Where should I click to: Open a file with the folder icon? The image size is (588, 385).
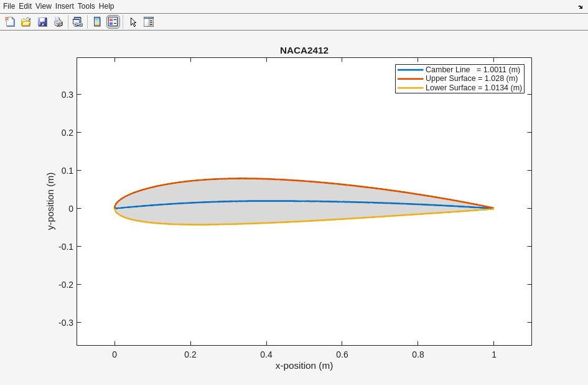click(26, 22)
